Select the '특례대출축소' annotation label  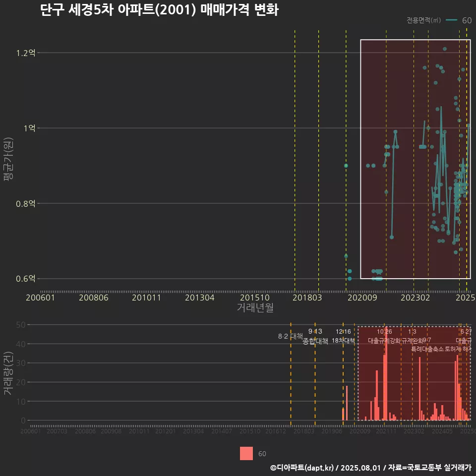click(x=427, y=349)
